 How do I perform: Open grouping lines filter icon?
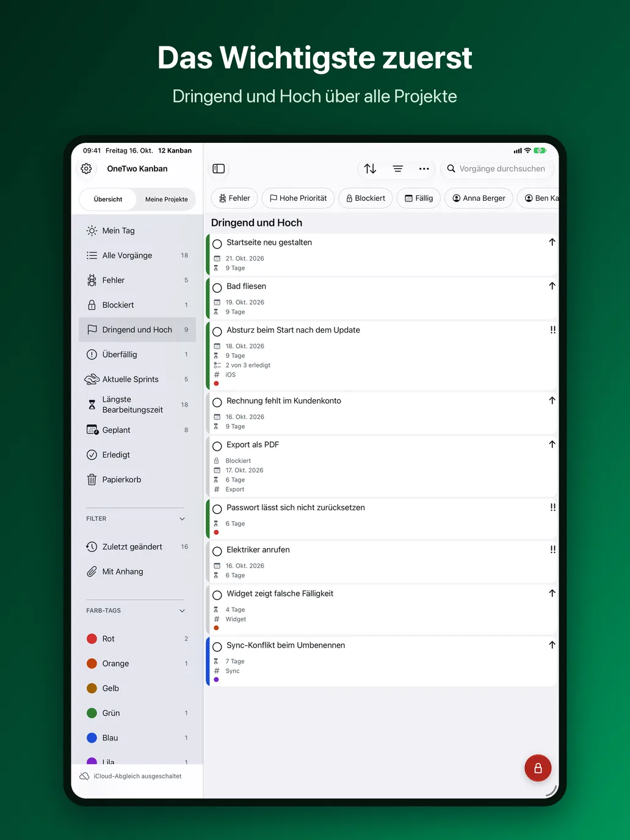point(397,168)
